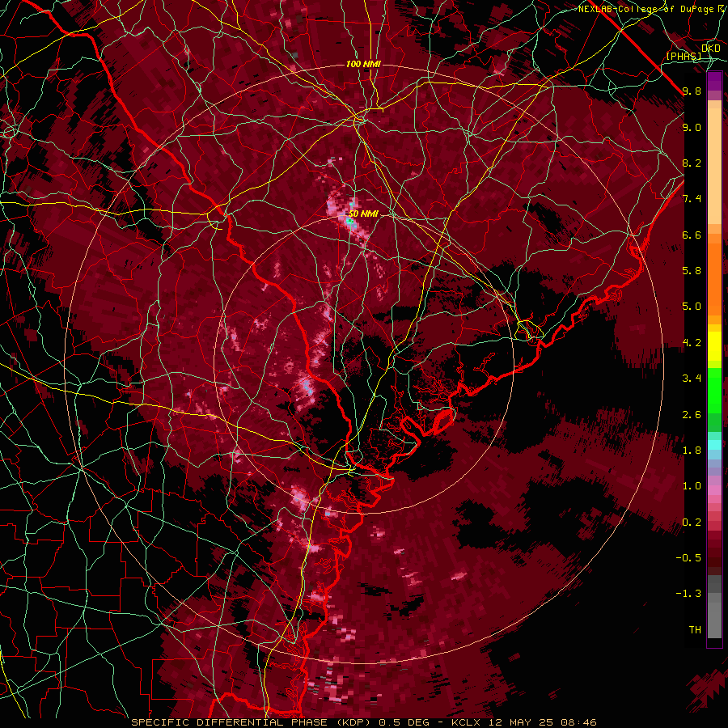Click the 9.8 value on color scale
Viewport: 728px width, 728px height.
coord(692,91)
